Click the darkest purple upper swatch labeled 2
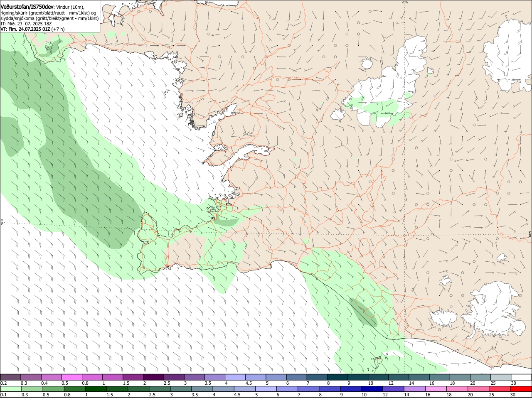Screen dimensions: 532x398 coord(153,377)
